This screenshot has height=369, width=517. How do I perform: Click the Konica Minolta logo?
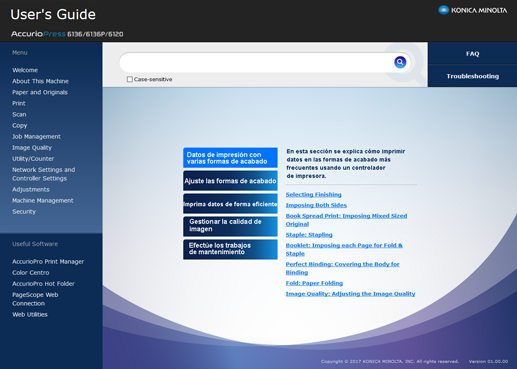pyautogui.click(x=473, y=10)
